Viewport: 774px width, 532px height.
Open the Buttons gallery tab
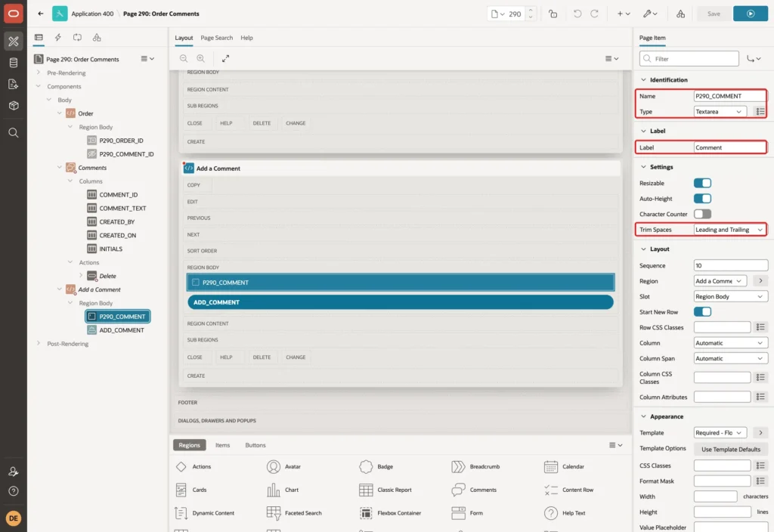[255, 445]
